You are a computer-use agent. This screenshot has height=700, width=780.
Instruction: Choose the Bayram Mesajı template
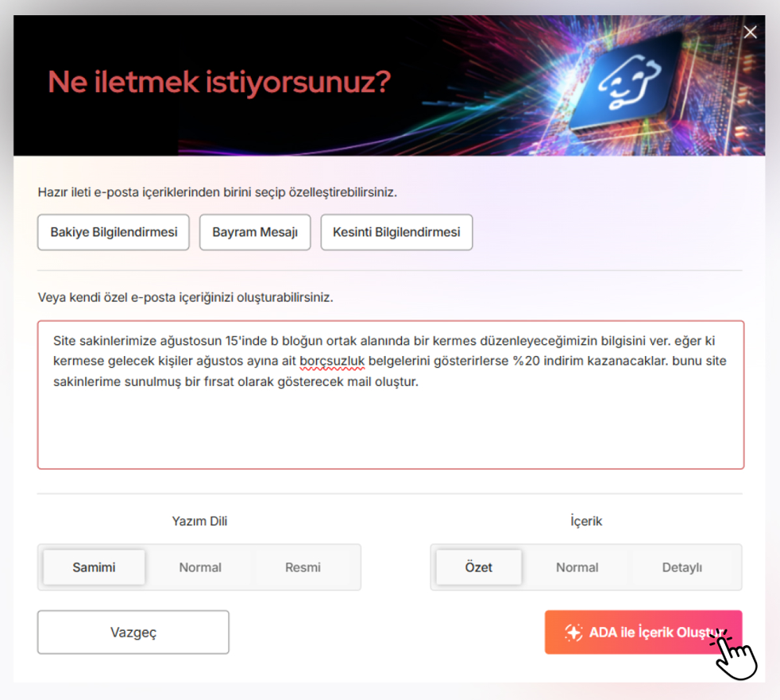[x=255, y=232]
